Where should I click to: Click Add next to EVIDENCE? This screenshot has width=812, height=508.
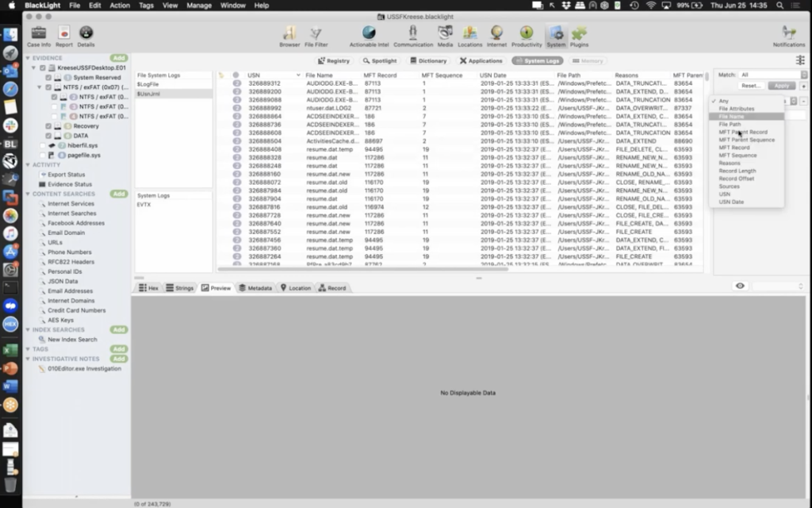(x=119, y=58)
